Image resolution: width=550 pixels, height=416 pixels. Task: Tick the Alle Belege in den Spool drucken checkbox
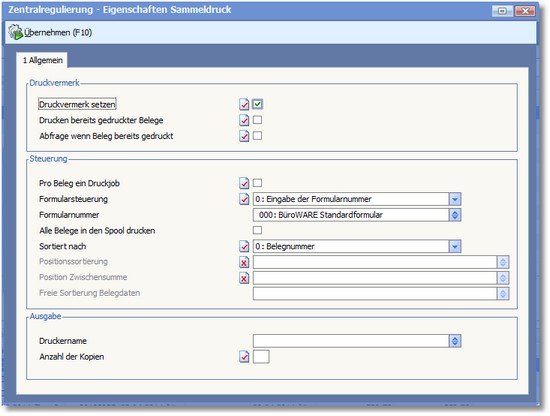[x=257, y=230]
